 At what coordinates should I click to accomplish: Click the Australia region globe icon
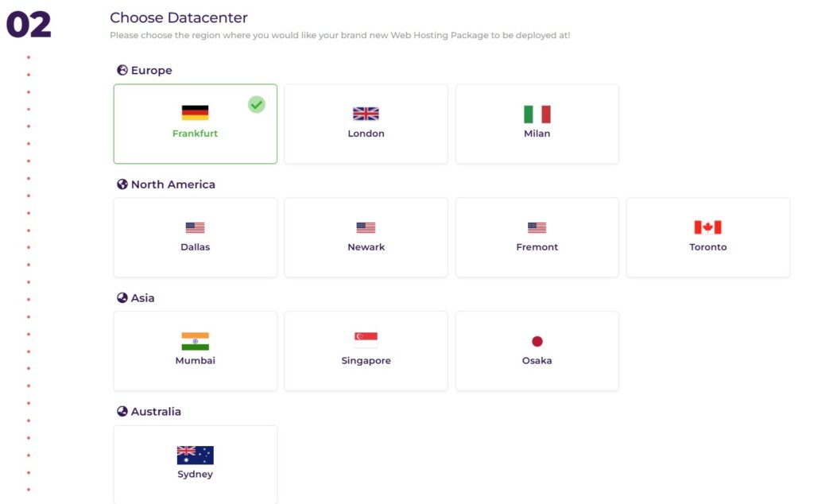(x=122, y=411)
